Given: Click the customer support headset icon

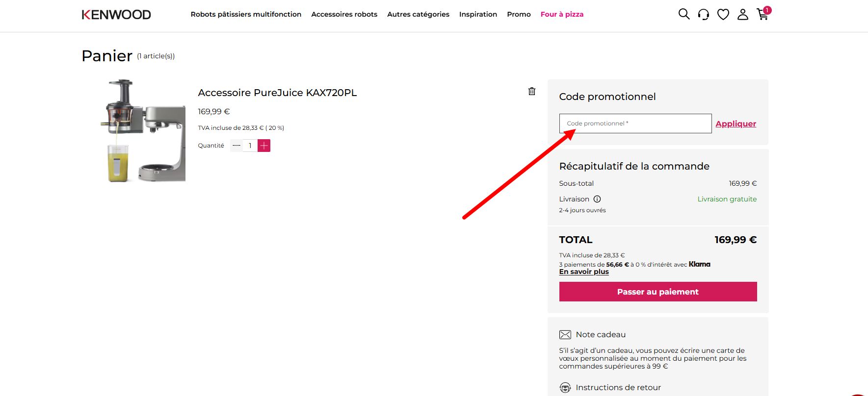Looking at the screenshot, I should click(x=703, y=14).
